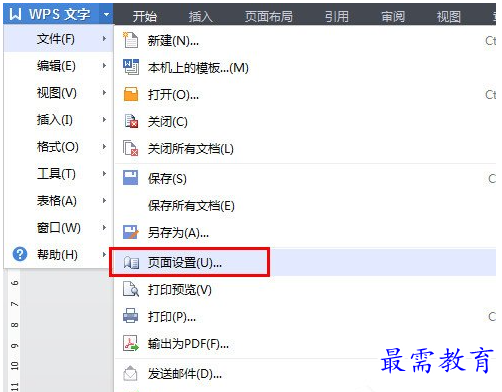
Task: Switch to the 插入 ribbon tab
Action: click(x=201, y=16)
